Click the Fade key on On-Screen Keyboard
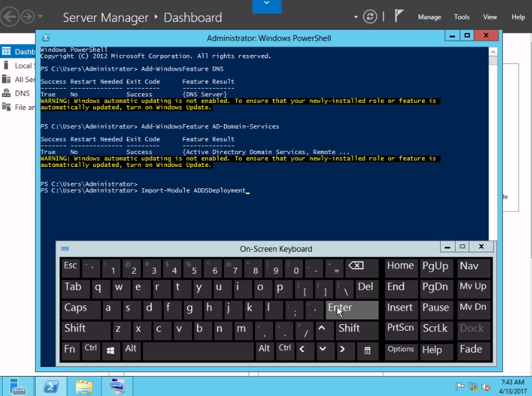The image size is (532, 396). pos(474,351)
